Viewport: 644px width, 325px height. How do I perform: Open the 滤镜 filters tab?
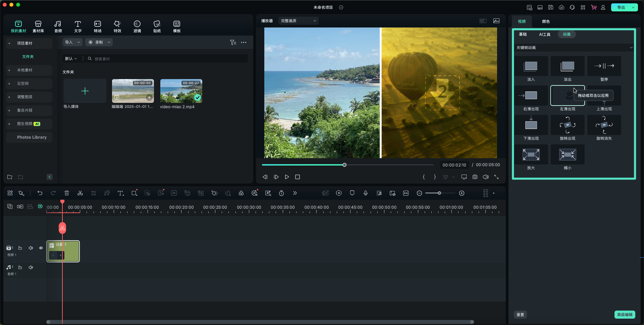[137, 26]
